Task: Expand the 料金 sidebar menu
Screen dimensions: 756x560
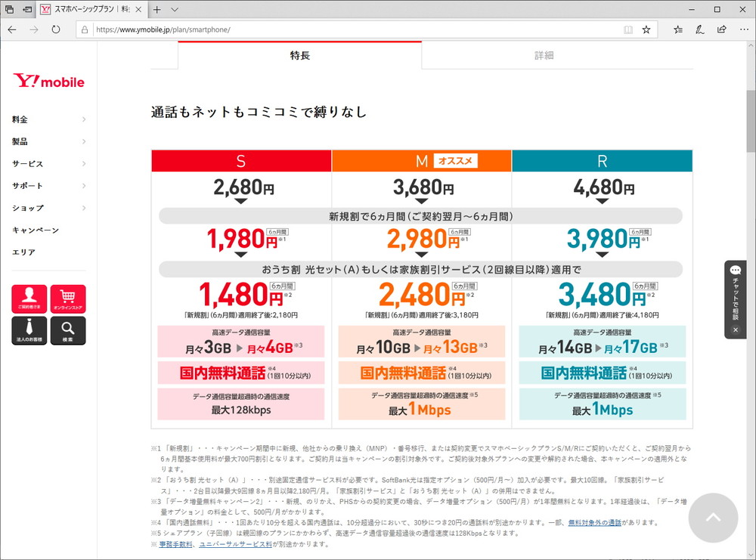Action: pos(48,119)
